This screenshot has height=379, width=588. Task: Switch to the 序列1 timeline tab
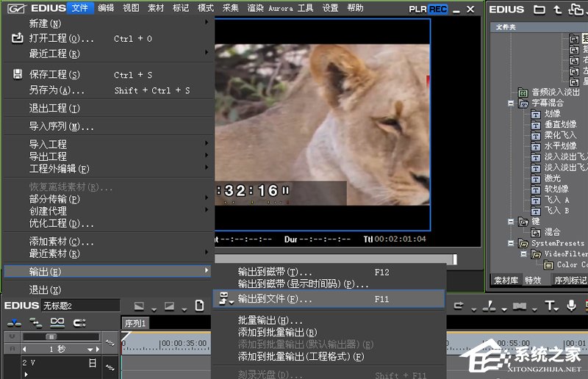(x=135, y=323)
